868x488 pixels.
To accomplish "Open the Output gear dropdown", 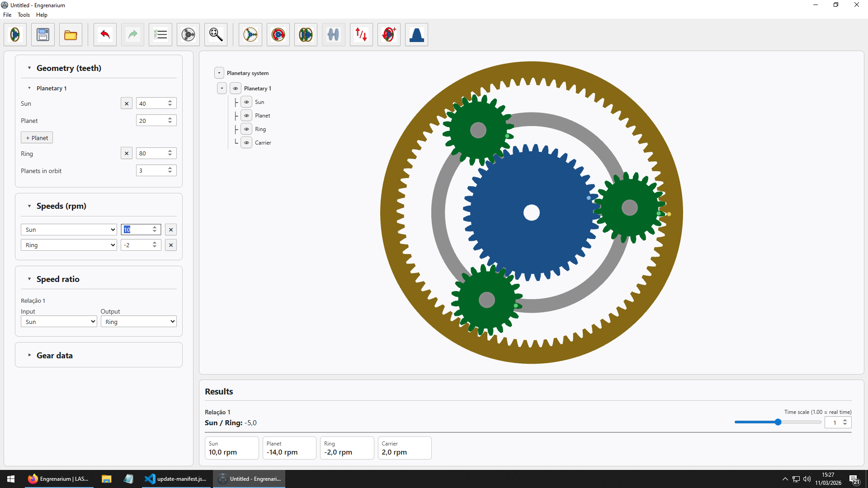I will [138, 321].
